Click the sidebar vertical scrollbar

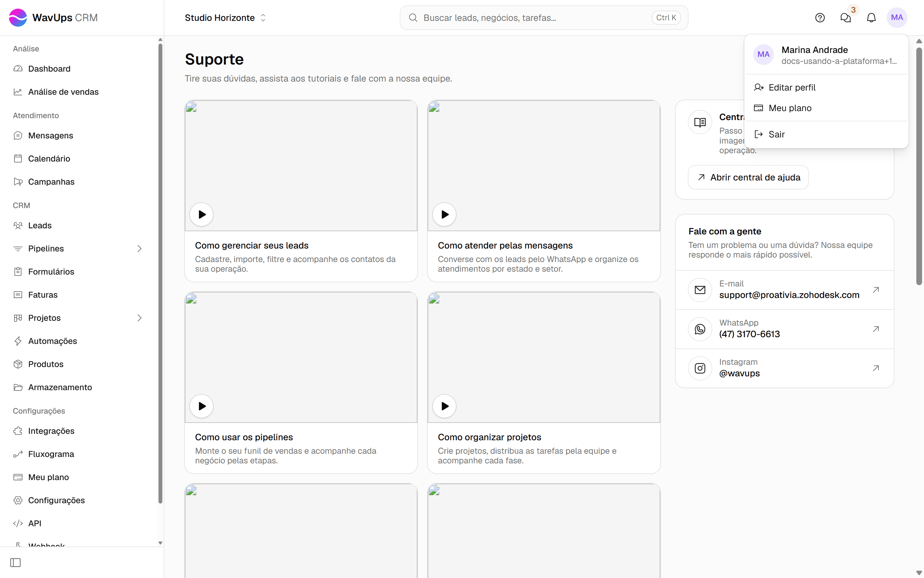(x=160, y=273)
